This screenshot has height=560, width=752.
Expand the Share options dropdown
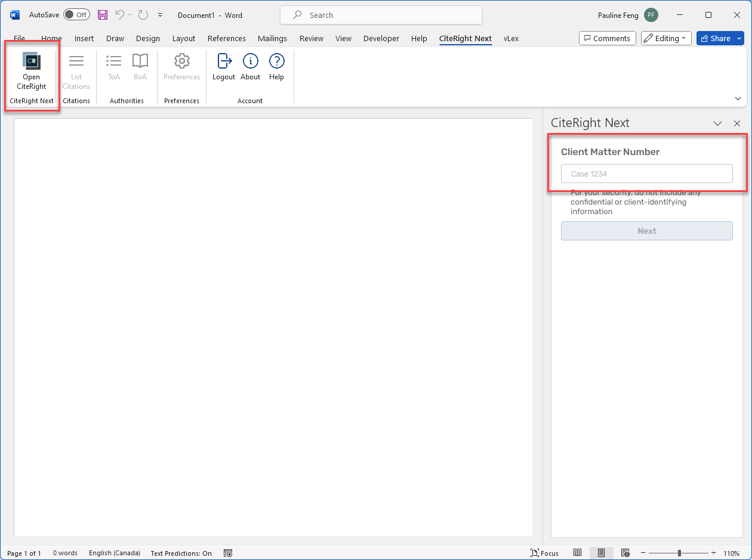738,38
